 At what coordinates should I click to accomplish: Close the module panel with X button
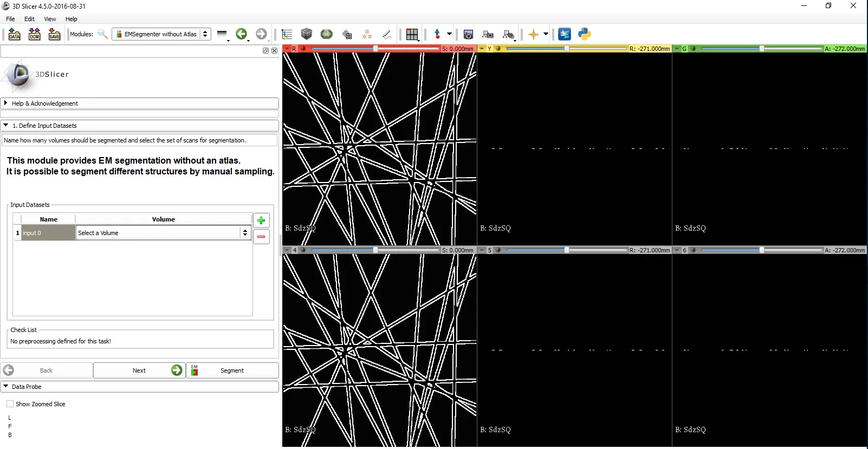(274, 50)
